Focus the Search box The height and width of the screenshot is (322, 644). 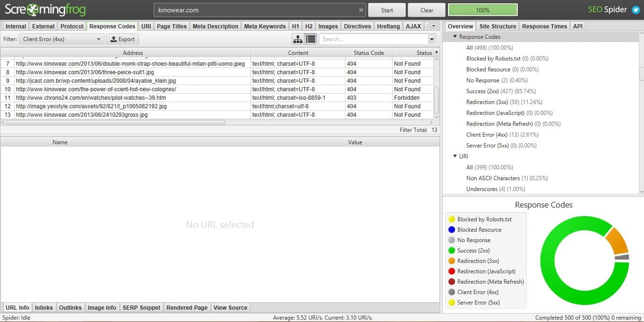click(373, 39)
